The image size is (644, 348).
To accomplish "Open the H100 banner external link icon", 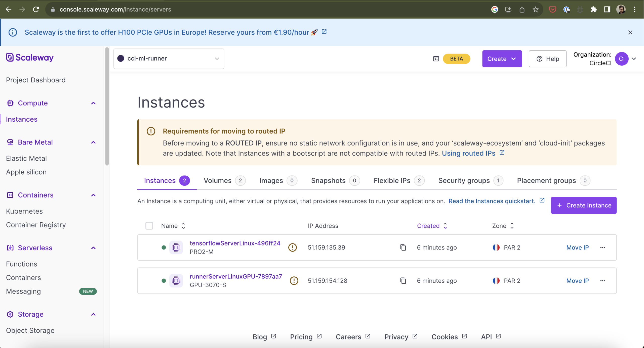I will pyautogui.click(x=324, y=32).
